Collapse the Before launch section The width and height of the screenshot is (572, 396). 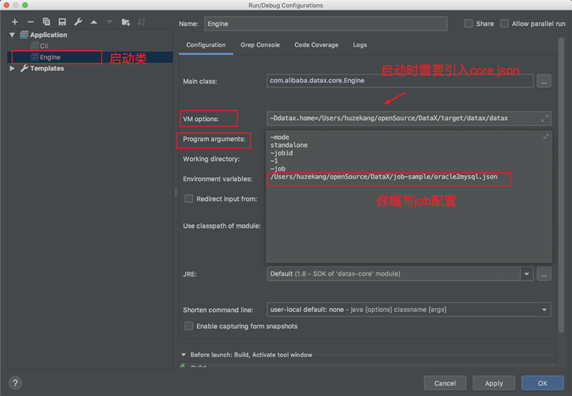click(x=183, y=354)
